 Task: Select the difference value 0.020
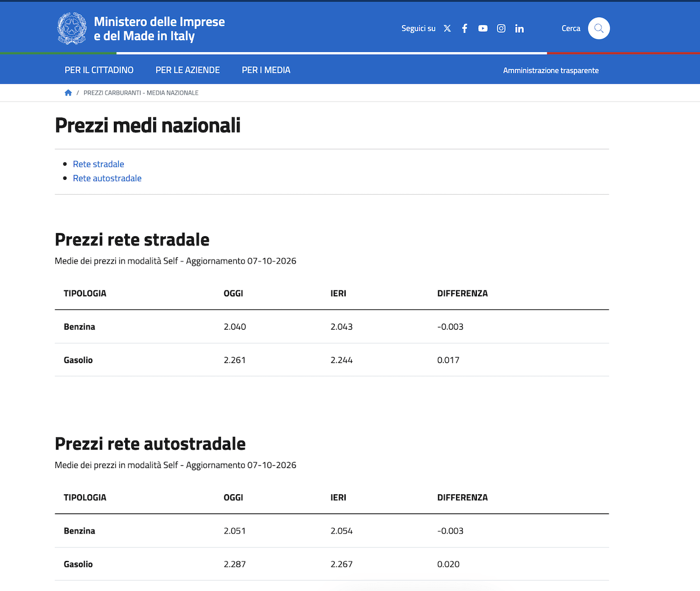(448, 564)
